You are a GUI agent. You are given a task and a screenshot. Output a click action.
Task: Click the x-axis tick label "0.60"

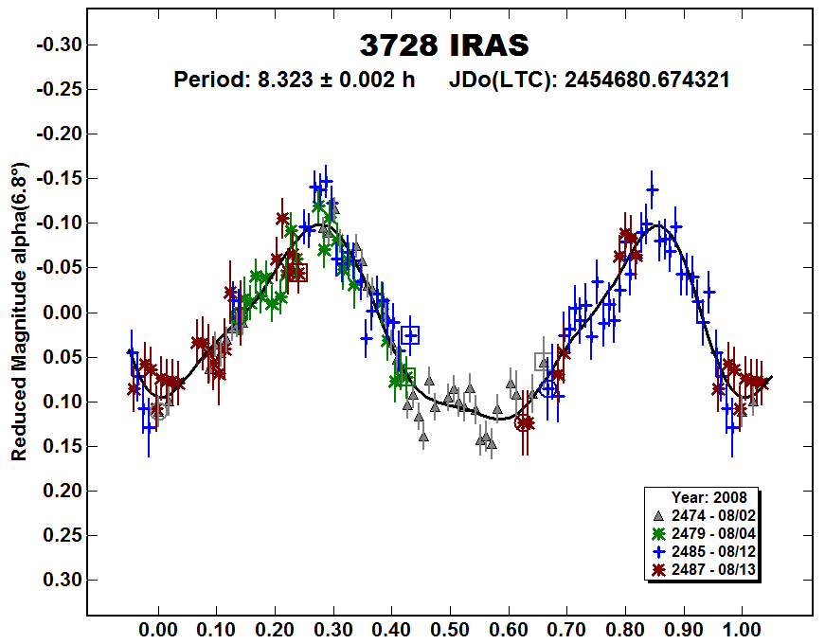coord(509,629)
